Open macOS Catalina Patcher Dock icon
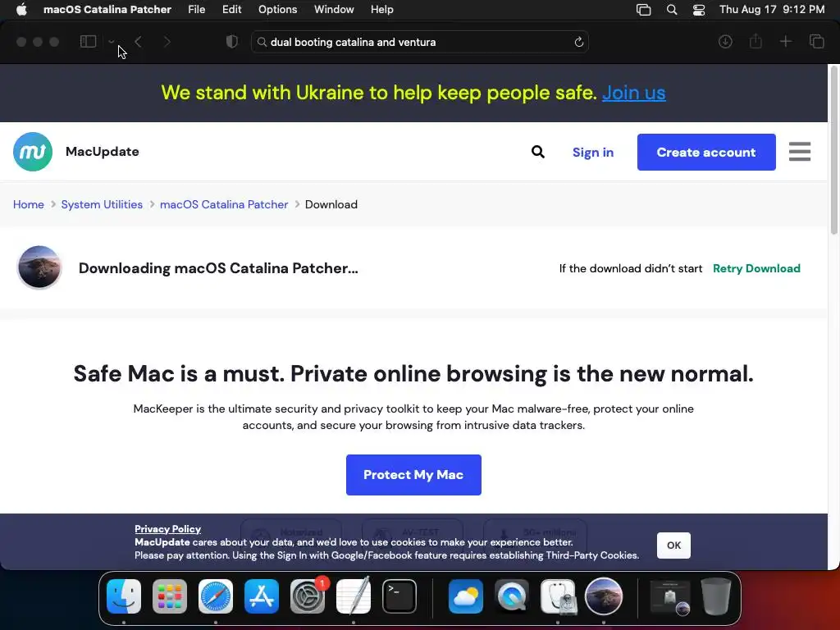Screen dimensions: 840x630 tap(603, 596)
